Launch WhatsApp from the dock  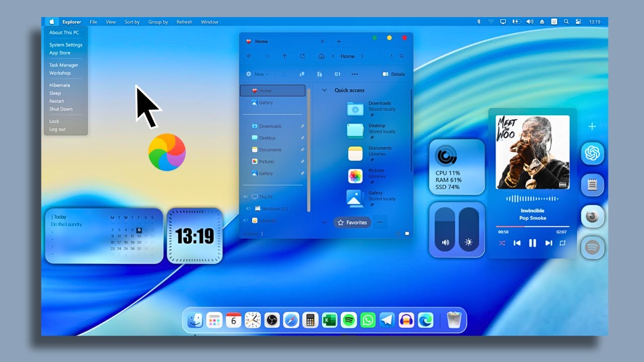tap(368, 320)
